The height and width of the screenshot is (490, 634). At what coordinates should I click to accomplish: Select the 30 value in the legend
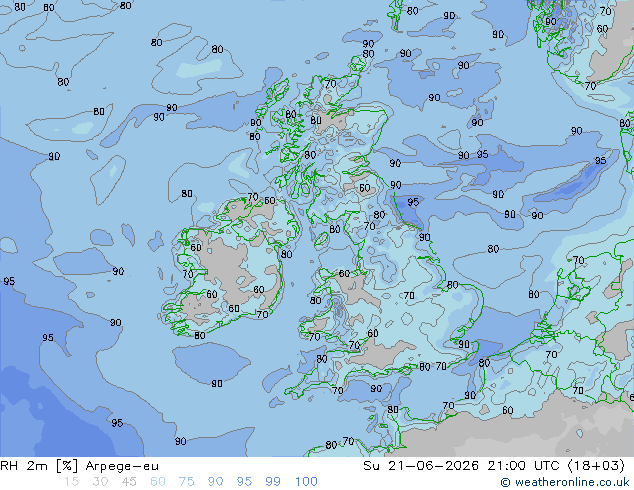(x=100, y=482)
